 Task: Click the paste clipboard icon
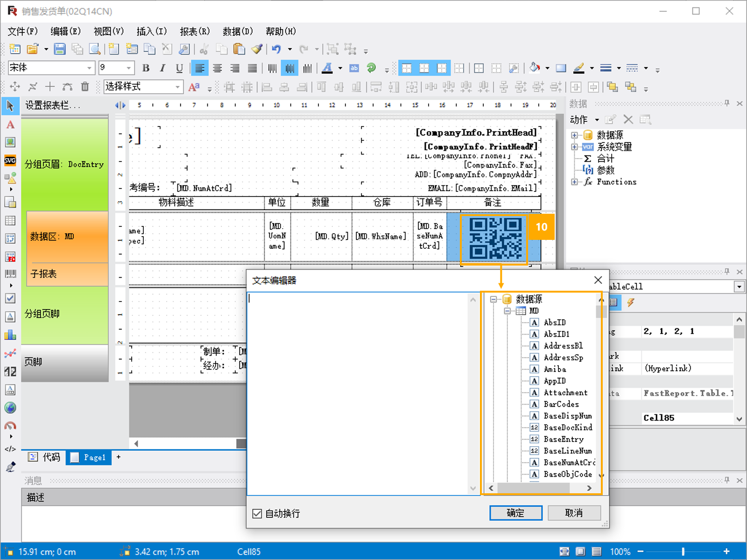(239, 49)
